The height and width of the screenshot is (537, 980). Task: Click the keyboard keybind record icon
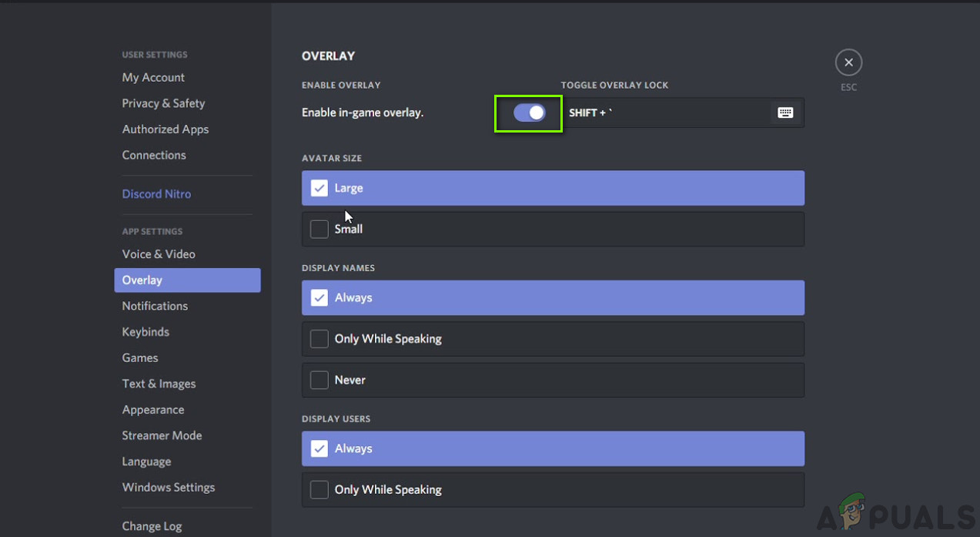click(x=784, y=112)
